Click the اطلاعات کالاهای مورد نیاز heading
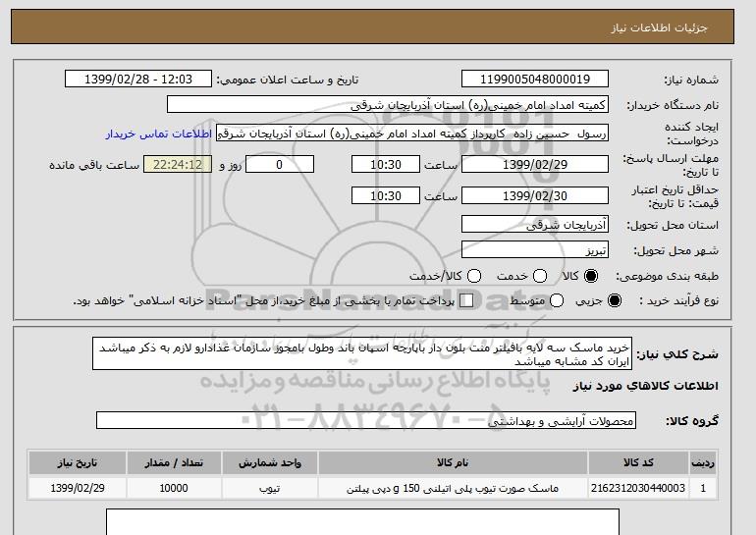Viewport: 756px width, 535px height. click(x=646, y=386)
